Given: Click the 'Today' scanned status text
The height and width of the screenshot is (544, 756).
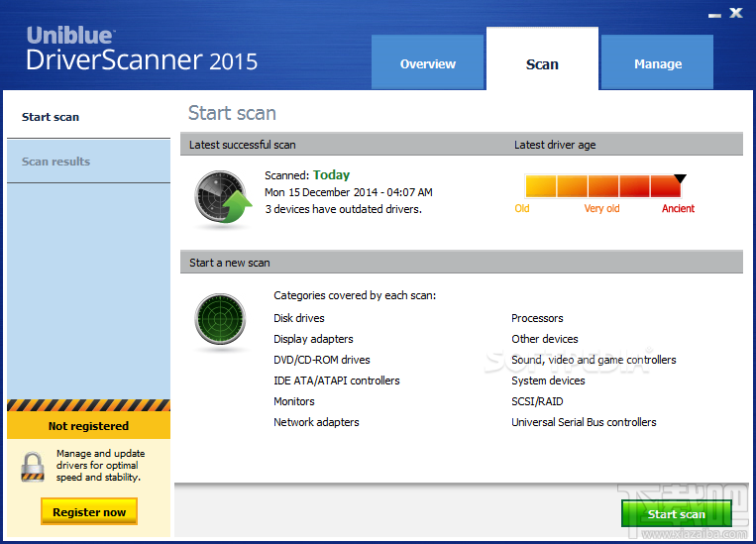Looking at the screenshot, I should click(x=331, y=175).
